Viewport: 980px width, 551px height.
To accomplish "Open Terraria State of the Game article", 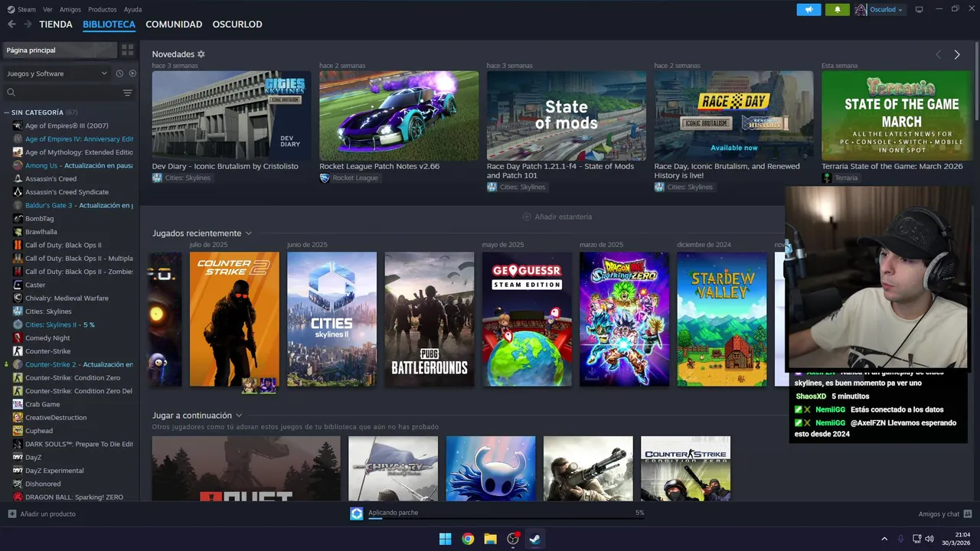I will [892, 166].
